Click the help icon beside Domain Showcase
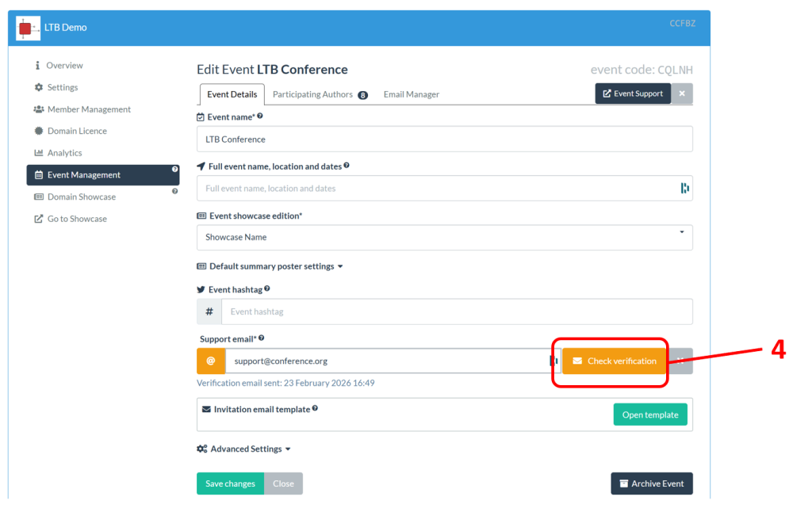Viewport: 812px width, 512px height. point(175,191)
